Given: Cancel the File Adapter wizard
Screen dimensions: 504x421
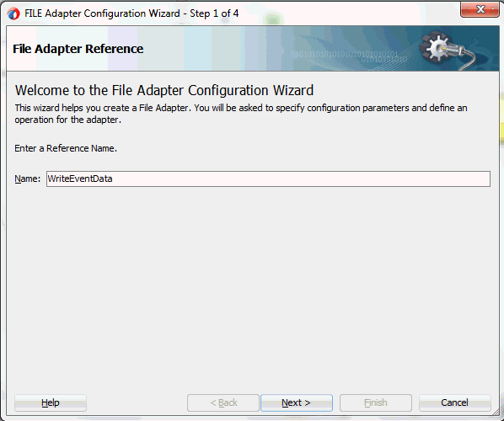Looking at the screenshot, I should (x=454, y=402).
